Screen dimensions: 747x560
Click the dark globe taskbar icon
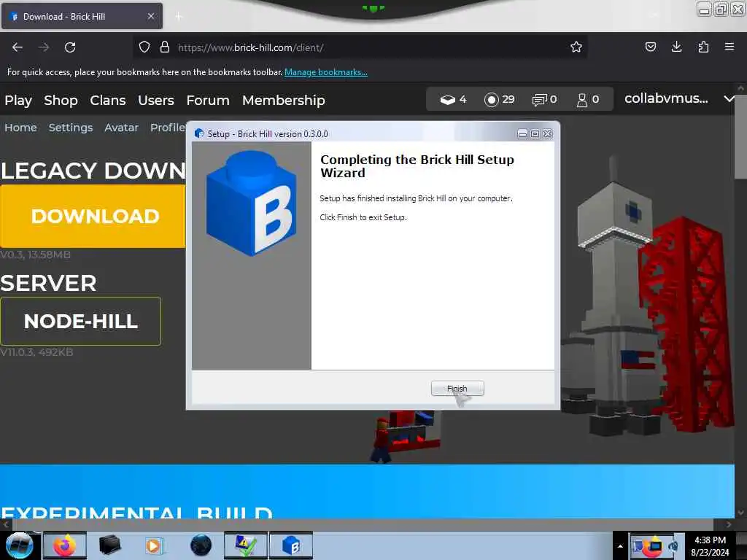pyautogui.click(x=201, y=545)
